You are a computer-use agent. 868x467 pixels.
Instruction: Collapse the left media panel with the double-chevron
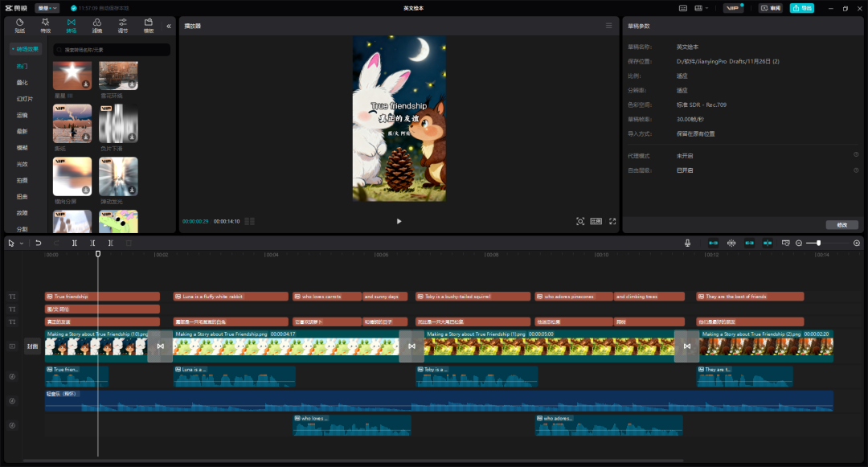(x=169, y=26)
